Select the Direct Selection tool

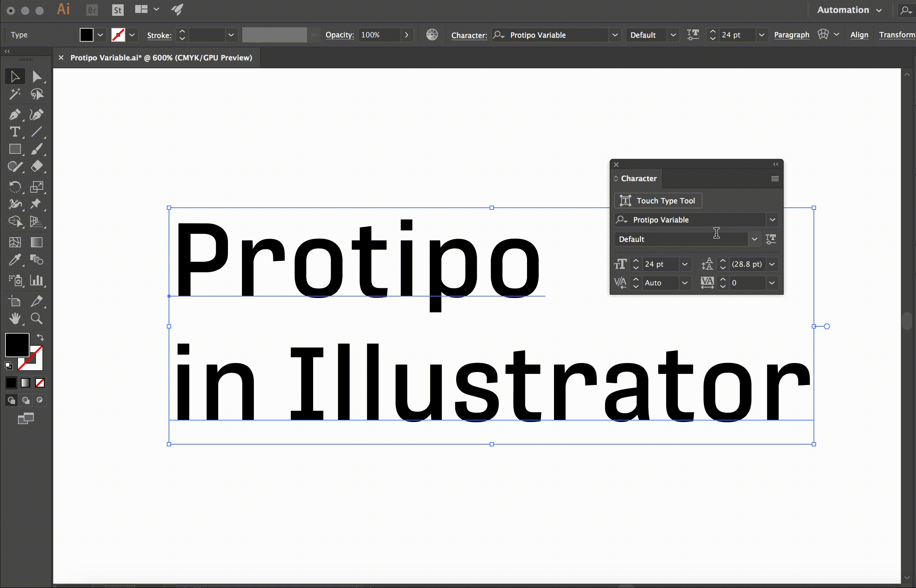pos(37,77)
